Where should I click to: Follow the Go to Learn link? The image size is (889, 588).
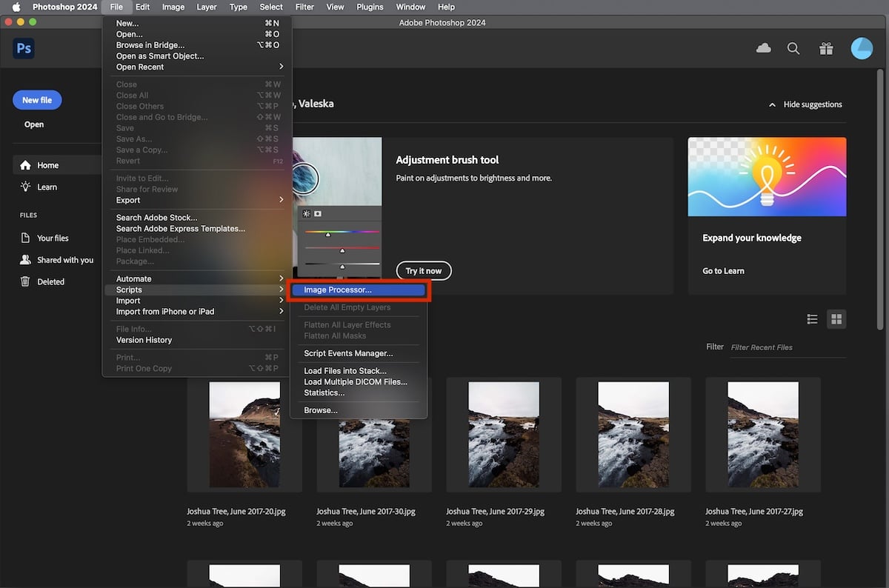click(x=723, y=270)
